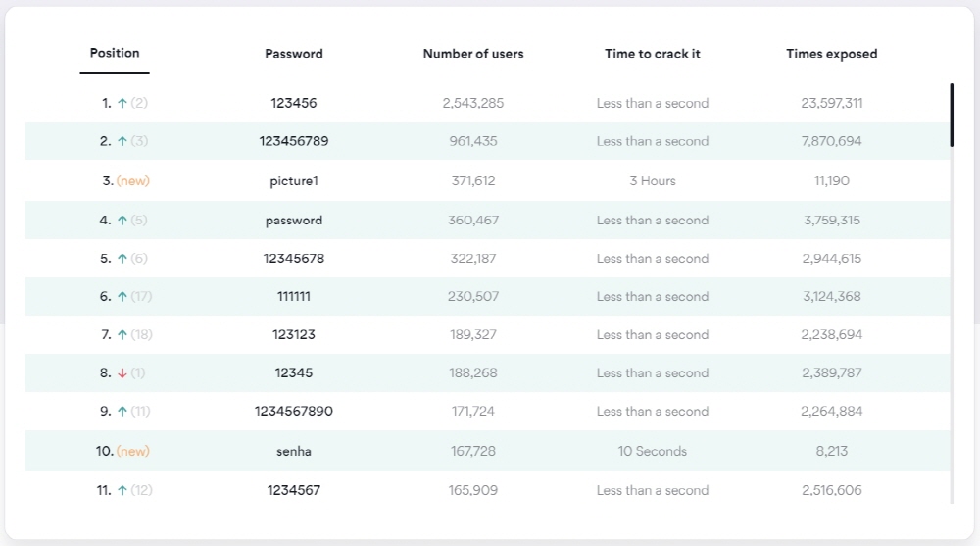
Task: Select the Password column header
Action: 293,54
